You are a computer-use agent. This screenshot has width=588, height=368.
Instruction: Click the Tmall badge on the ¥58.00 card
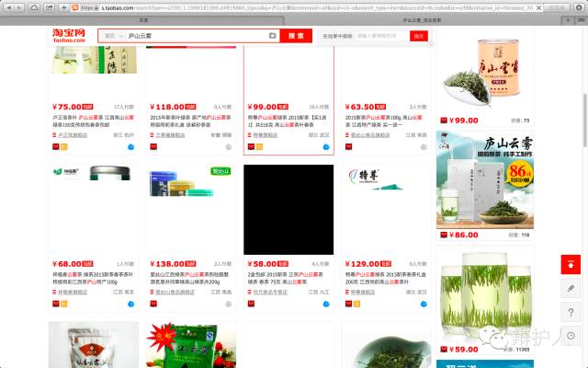[251, 304]
